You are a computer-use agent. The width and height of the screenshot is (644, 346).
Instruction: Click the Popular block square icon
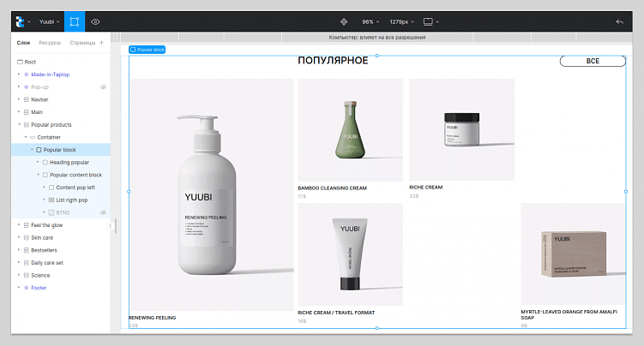click(39, 150)
